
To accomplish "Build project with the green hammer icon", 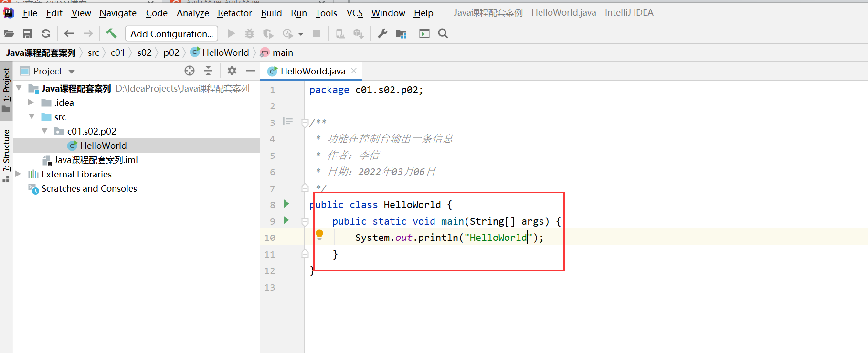I will pos(111,33).
